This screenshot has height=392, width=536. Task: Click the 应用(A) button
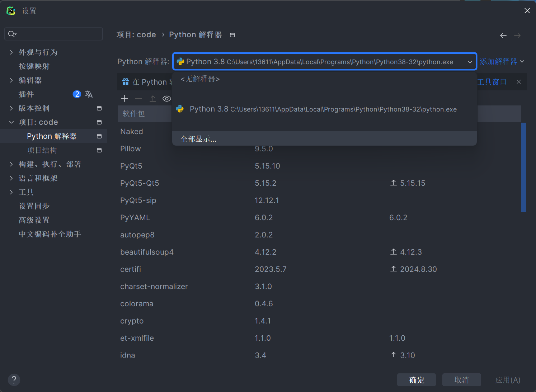point(508,380)
